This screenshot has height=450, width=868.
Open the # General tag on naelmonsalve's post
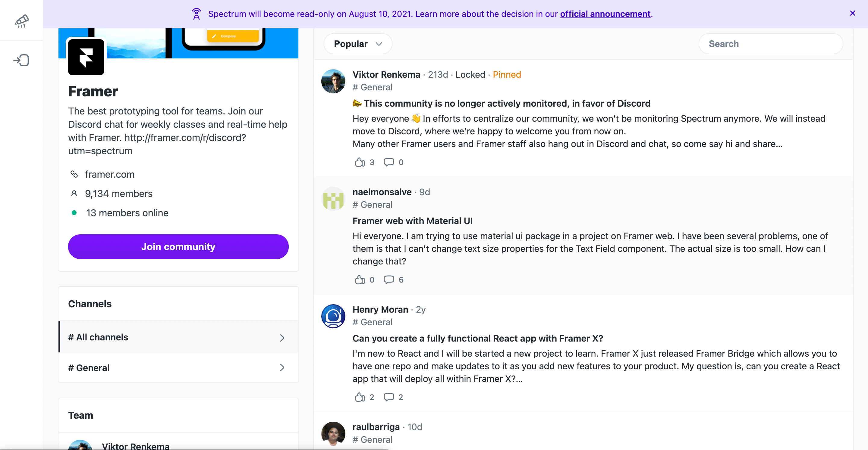[x=372, y=205]
